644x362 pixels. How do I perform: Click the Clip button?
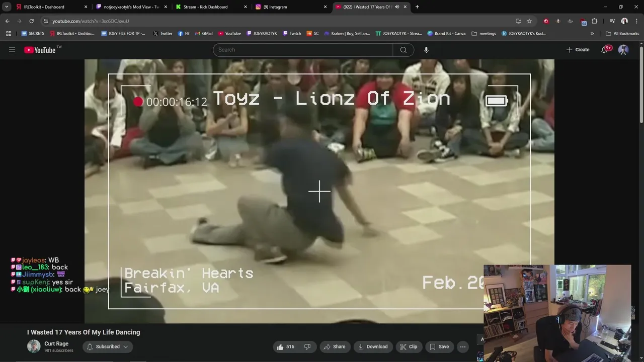coord(408,346)
